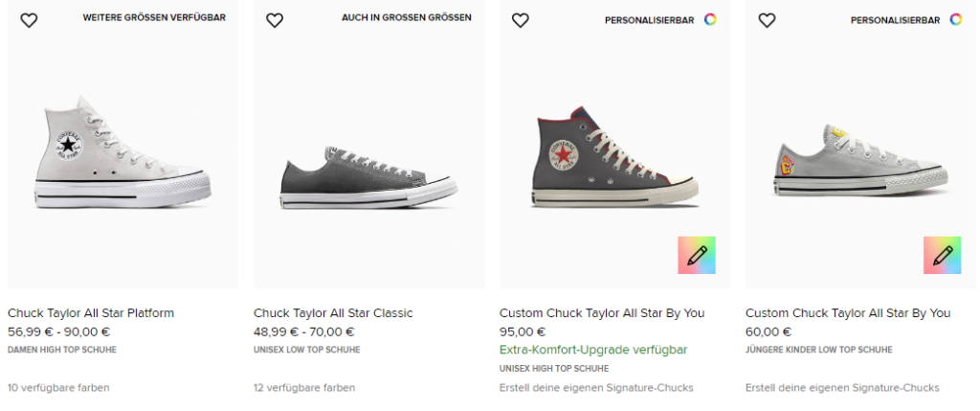The image size is (980, 411).
Task: Open the Chuck Taylor All Star Platform title link
Action: point(91,313)
